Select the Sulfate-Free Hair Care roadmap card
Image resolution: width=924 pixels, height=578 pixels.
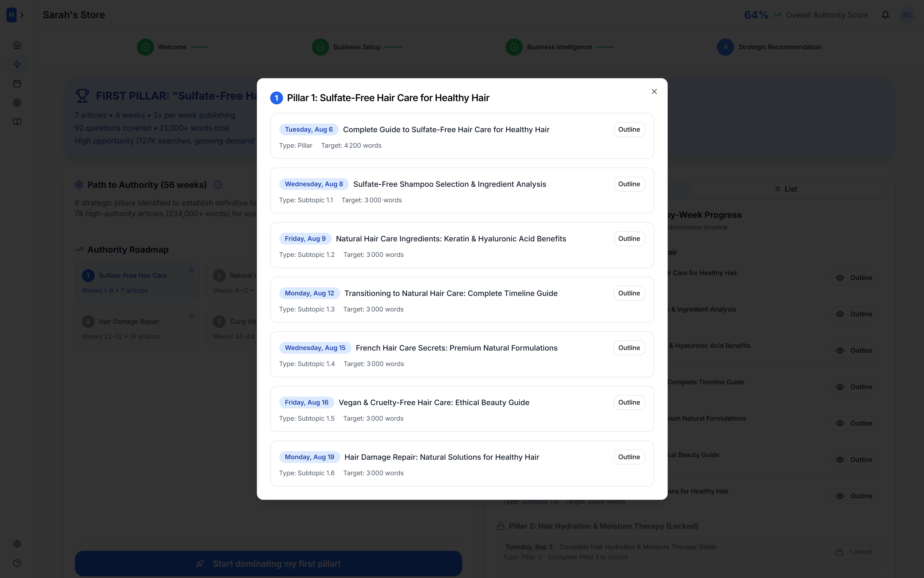pyautogui.click(x=137, y=282)
